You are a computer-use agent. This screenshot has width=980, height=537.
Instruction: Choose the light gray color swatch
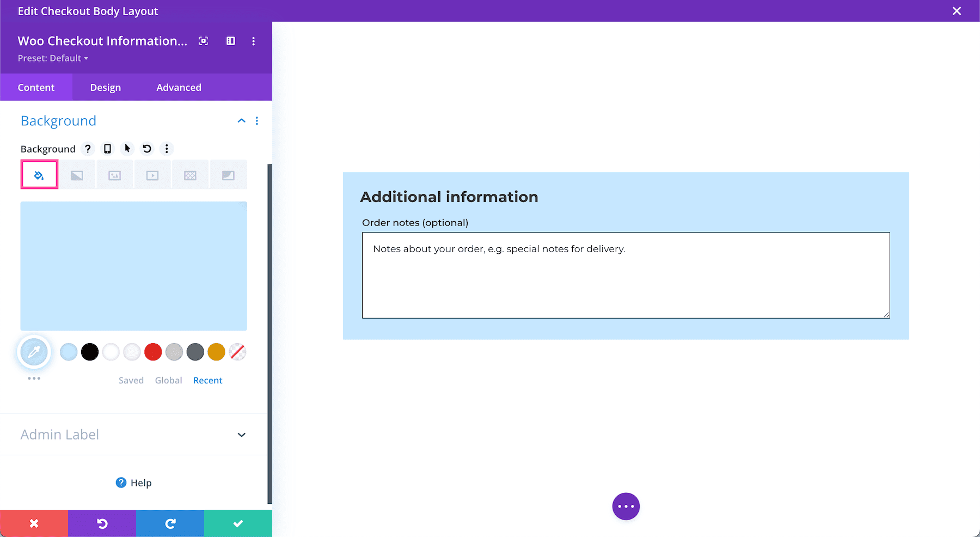click(174, 352)
